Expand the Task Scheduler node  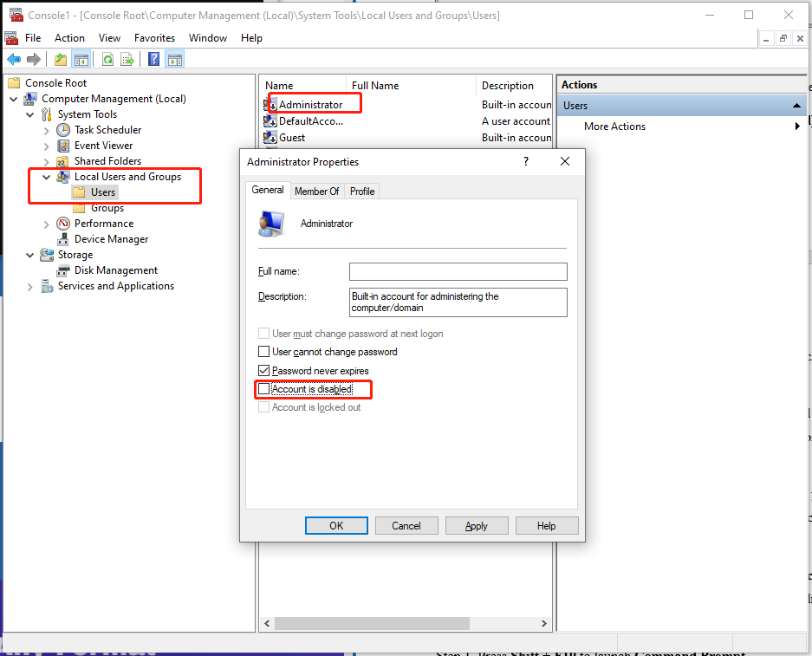pos(47,130)
